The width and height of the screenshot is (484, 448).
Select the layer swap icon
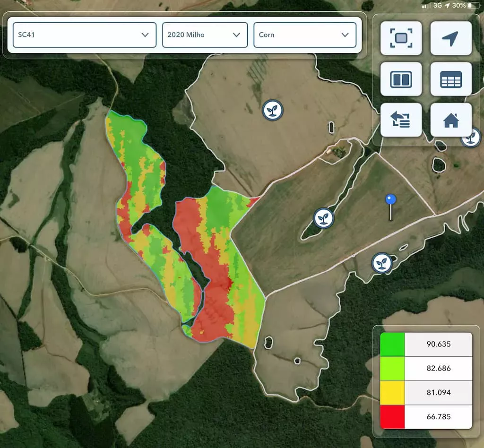[x=401, y=120]
